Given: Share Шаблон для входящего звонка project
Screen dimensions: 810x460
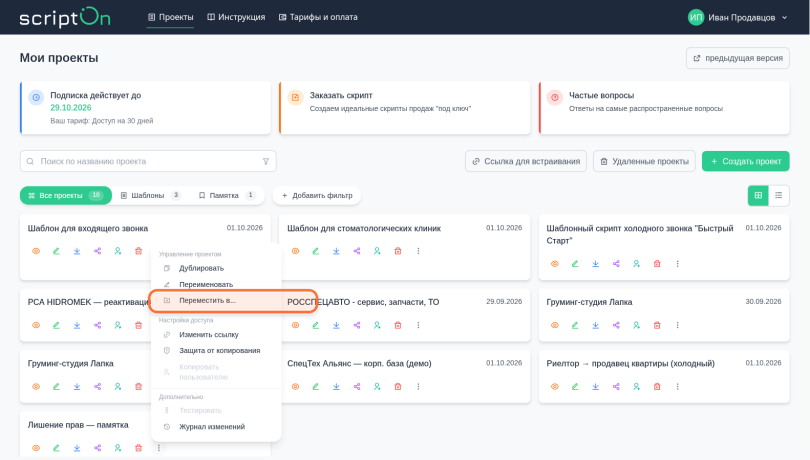Looking at the screenshot, I should [x=98, y=251].
